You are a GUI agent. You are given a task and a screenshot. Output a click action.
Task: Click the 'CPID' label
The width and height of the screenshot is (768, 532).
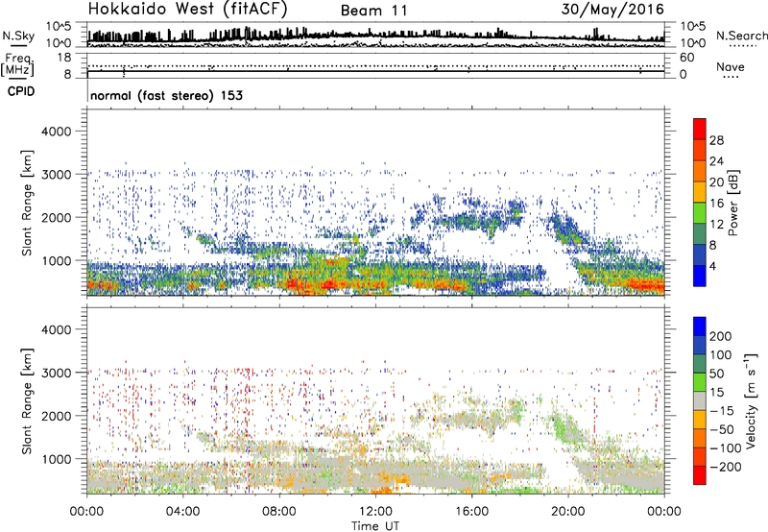[x=21, y=91]
